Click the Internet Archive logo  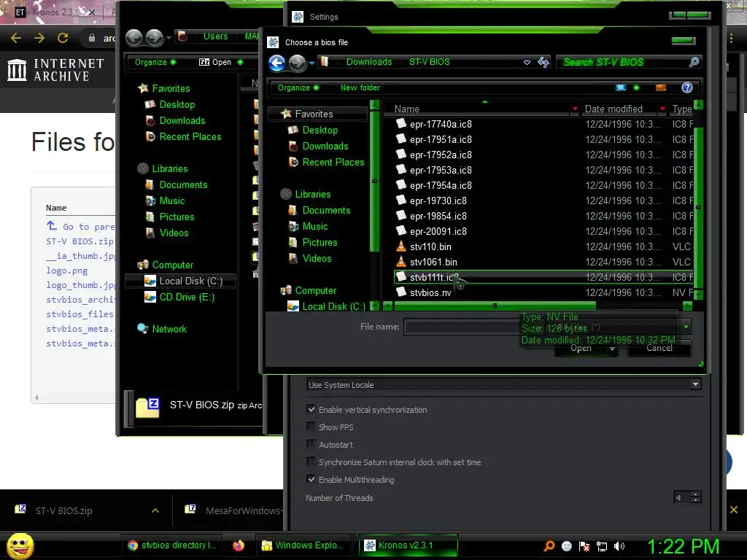55,69
